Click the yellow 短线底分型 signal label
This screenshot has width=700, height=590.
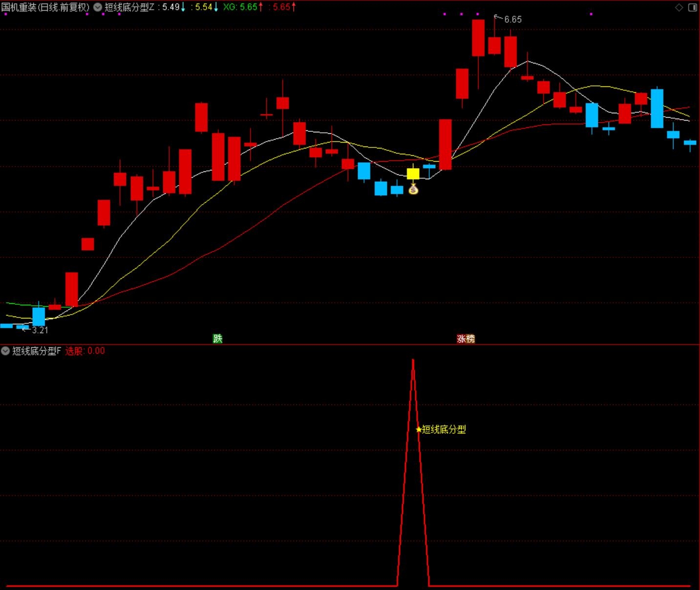444,430
